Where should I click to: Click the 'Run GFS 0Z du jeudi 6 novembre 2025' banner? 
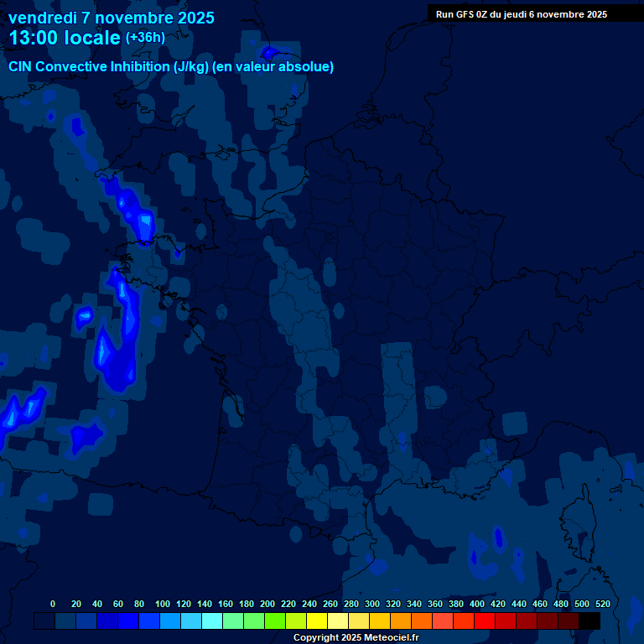click(522, 14)
